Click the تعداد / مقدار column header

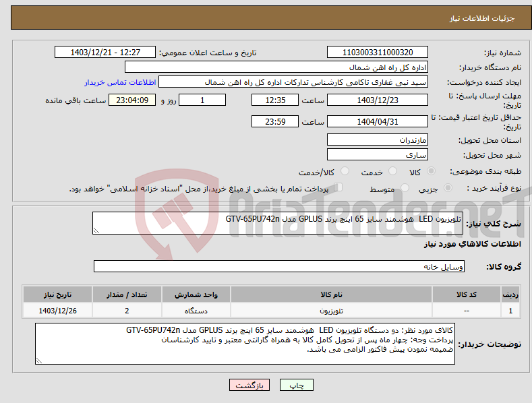click(x=127, y=294)
